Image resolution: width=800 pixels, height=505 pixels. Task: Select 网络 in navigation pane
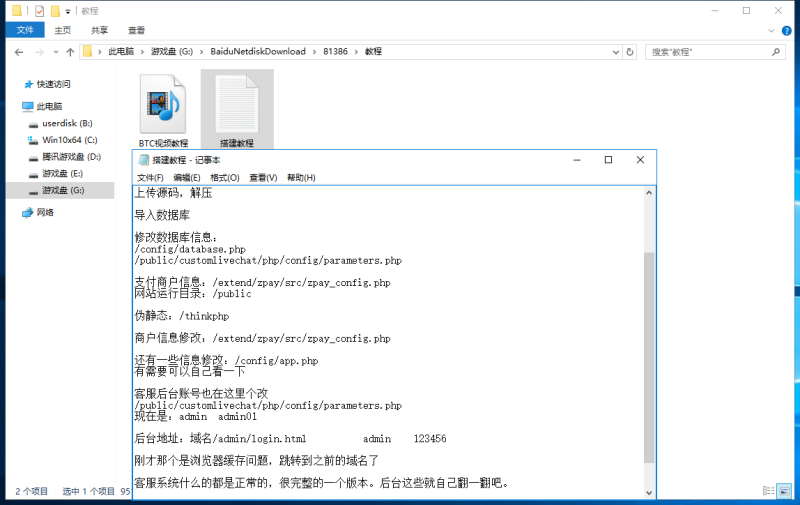point(45,212)
